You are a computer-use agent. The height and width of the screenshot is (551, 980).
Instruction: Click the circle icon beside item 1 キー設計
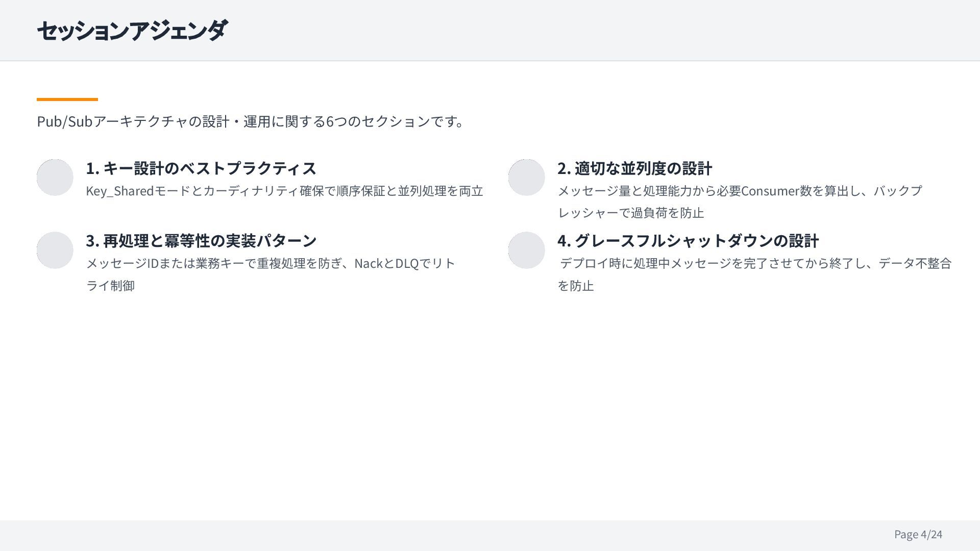pos(55,178)
